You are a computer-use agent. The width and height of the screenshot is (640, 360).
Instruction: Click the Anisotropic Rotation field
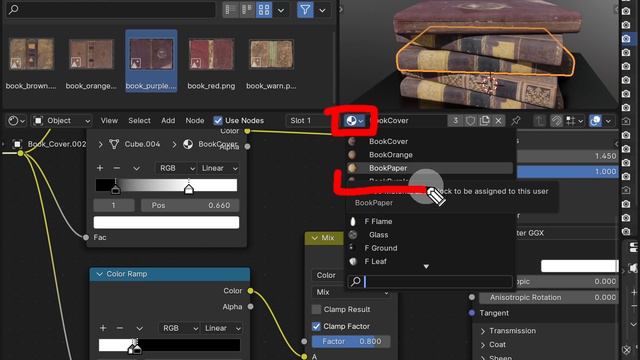tap(548, 298)
